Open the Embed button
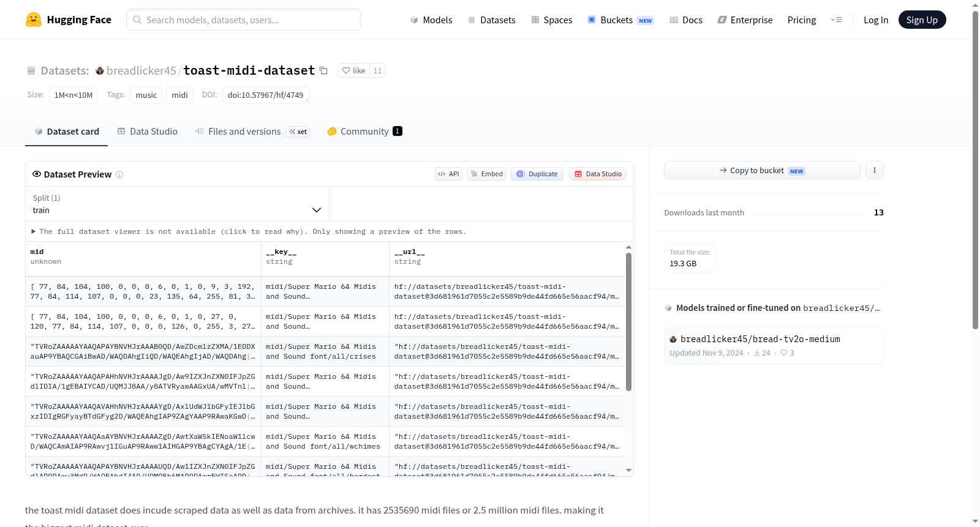 coord(487,174)
